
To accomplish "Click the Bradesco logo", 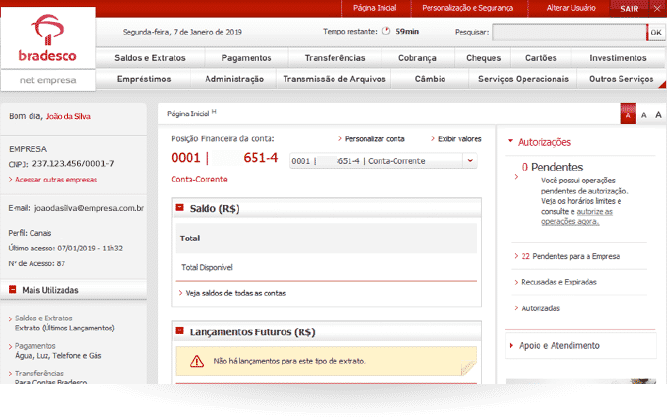I will [47, 38].
